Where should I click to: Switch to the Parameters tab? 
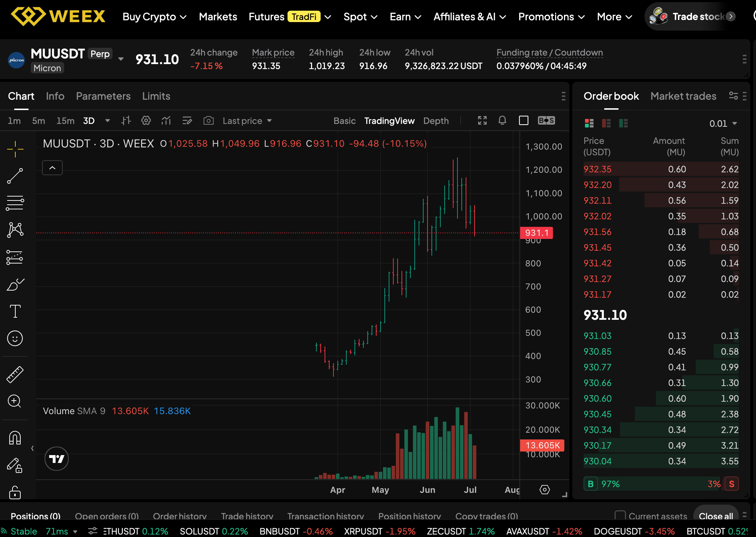click(x=103, y=96)
